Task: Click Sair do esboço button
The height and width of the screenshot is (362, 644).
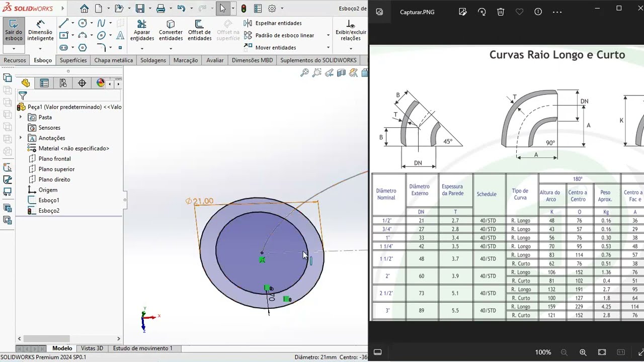Action: 14,31
